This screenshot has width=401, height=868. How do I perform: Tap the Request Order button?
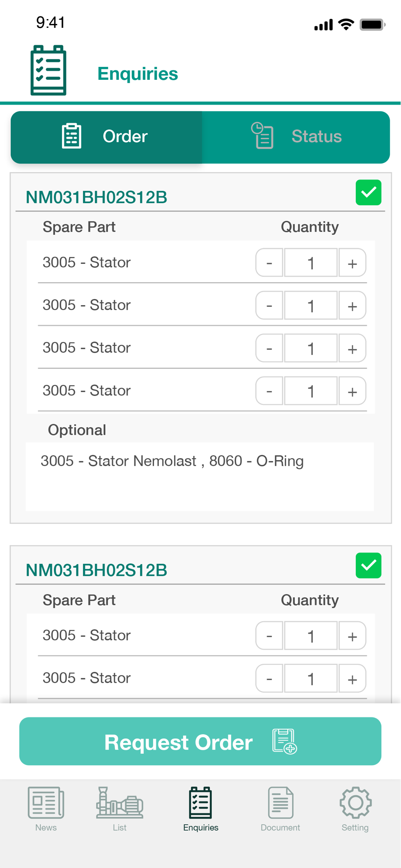point(200,741)
